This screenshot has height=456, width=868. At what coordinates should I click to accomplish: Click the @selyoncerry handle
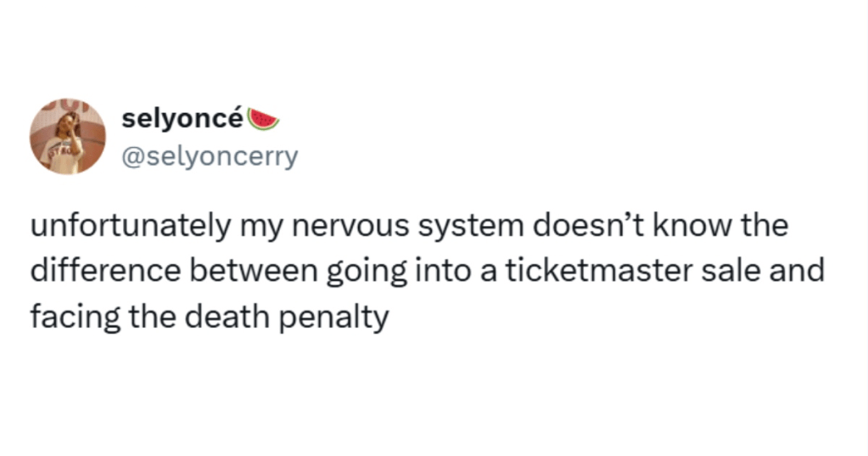(210, 157)
